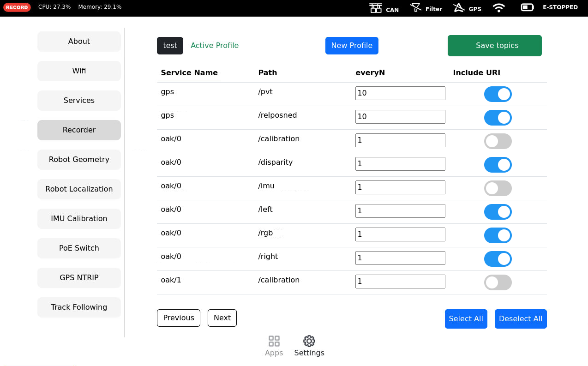Click Deselect All topics button
The image size is (588, 366).
[520, 319]
